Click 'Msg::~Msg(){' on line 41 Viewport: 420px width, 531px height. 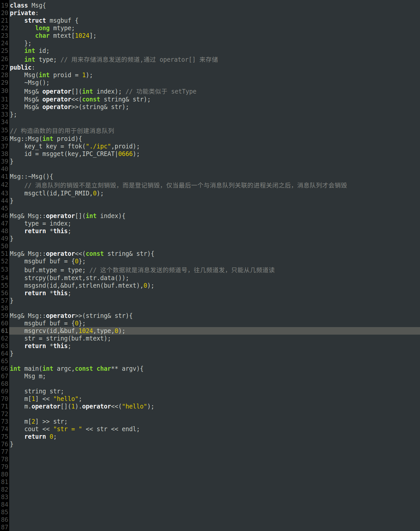coord(32,176)
